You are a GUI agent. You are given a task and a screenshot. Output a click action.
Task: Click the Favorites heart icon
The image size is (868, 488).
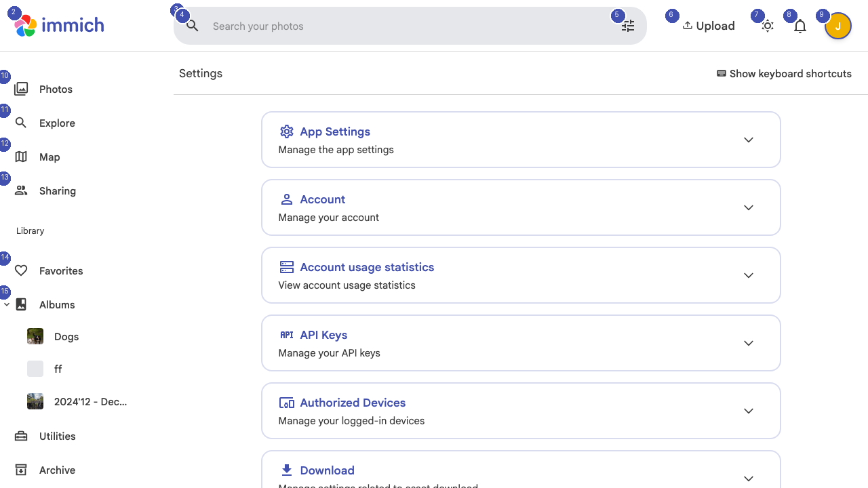[x=20, y=270]
